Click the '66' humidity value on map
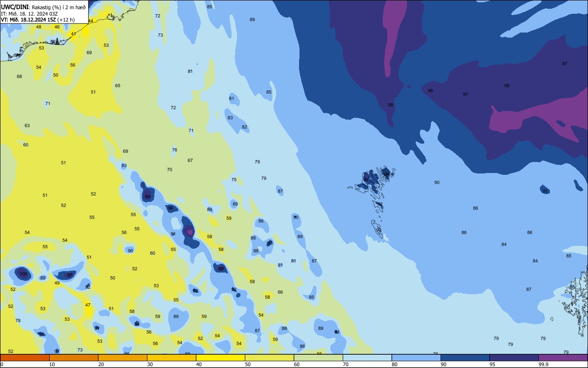 (x=280, y=292)
